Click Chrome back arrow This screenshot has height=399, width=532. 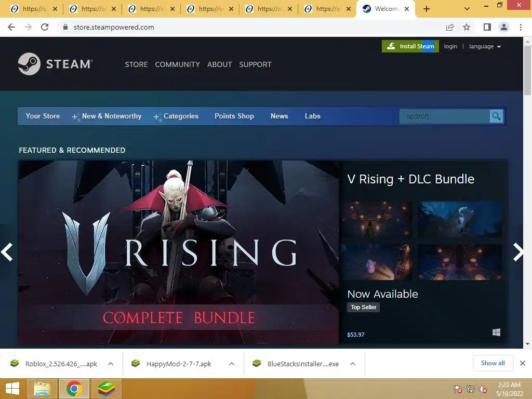11,27
